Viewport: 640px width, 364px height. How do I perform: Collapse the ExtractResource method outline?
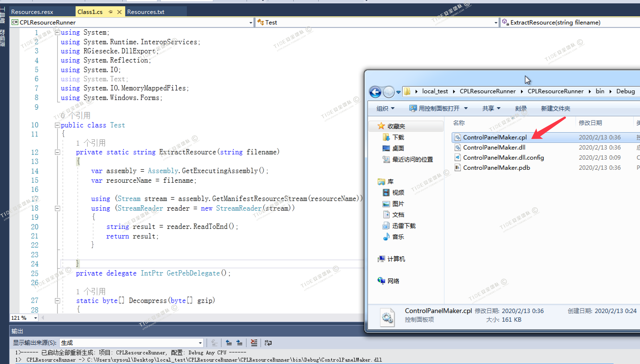coord(57,152)
